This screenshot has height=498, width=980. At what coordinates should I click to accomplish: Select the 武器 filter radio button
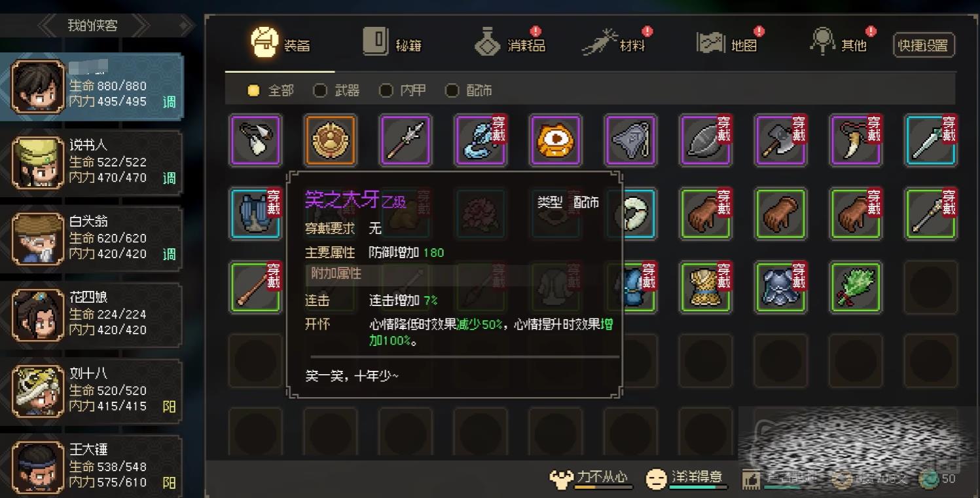[x=320, y=91]
